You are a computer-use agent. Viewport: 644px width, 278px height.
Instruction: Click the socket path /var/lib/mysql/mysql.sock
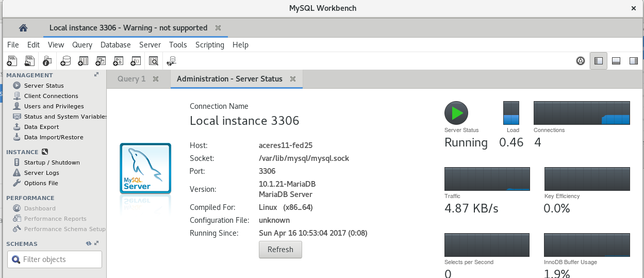pos(304,158)
